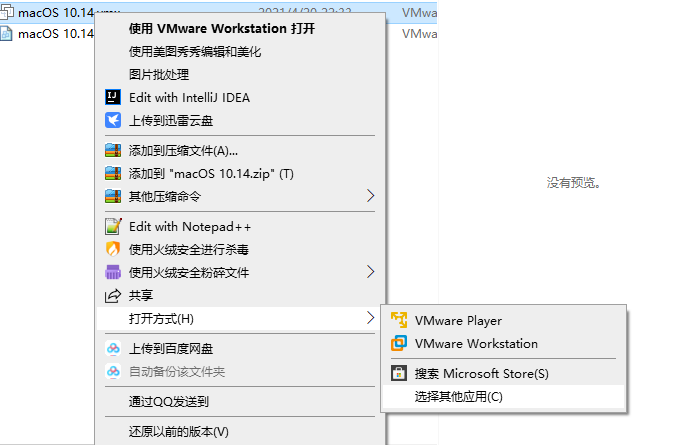Image resolution: width=678 pixels, height=445 pixels.
Task: Expand the 打开方式(H) submenu arrow
Action: click(x=370, y=318)
